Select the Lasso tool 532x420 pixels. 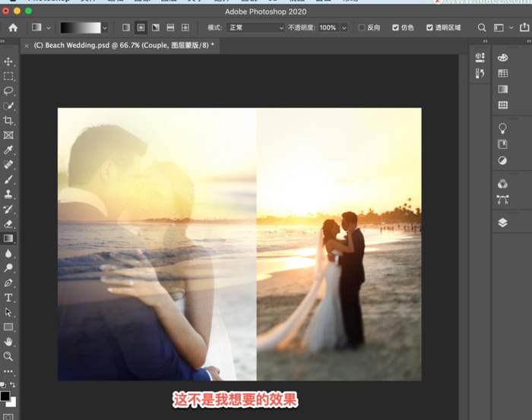(8, 91)
